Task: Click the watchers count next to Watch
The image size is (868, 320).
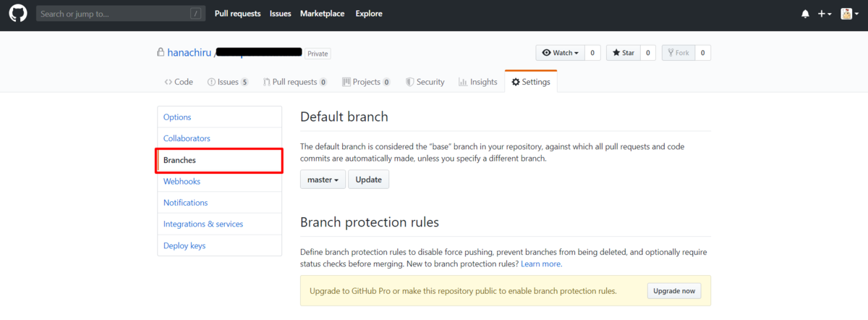Action: [592, 53]
